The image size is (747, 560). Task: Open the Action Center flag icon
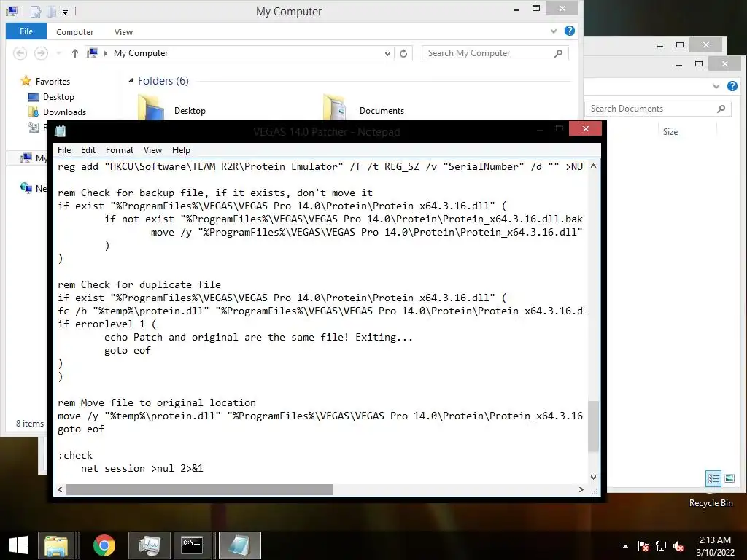643,546
